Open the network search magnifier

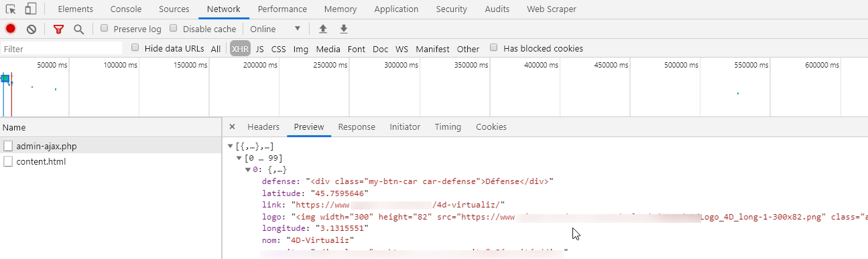78,29
